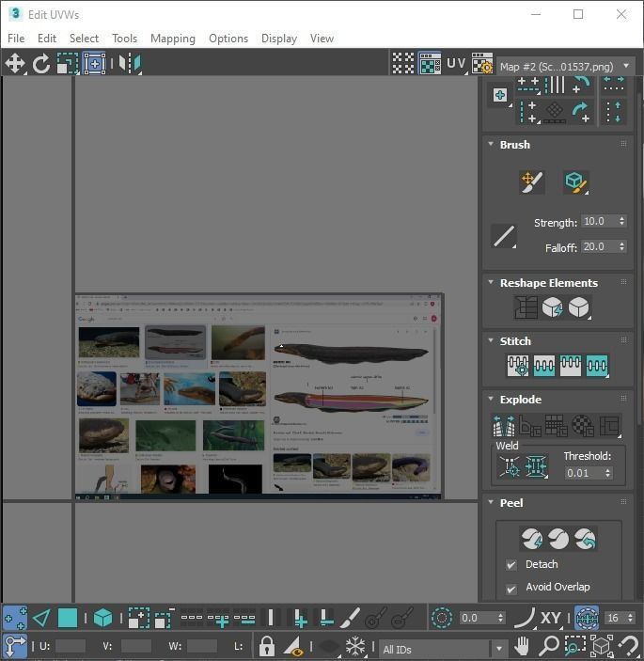Toggle the Lock Selection padlock
This screenshot has height=661, width=644.
[x=266, y=646]
